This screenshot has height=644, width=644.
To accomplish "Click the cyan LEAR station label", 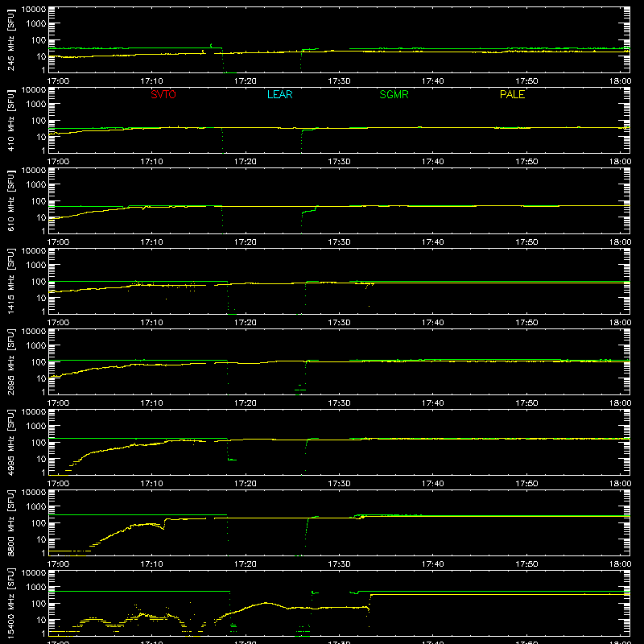I will click(x=279, y=94).
